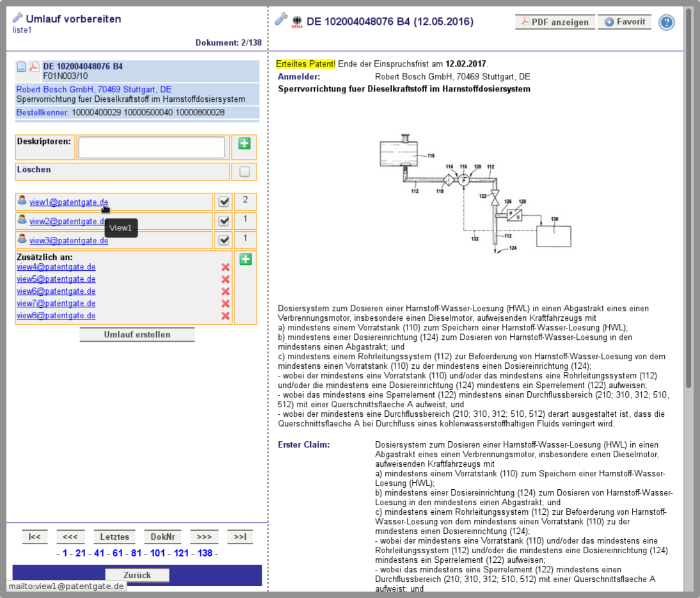
Task: Toggle the Löschen checkbox
Action: 244,172
